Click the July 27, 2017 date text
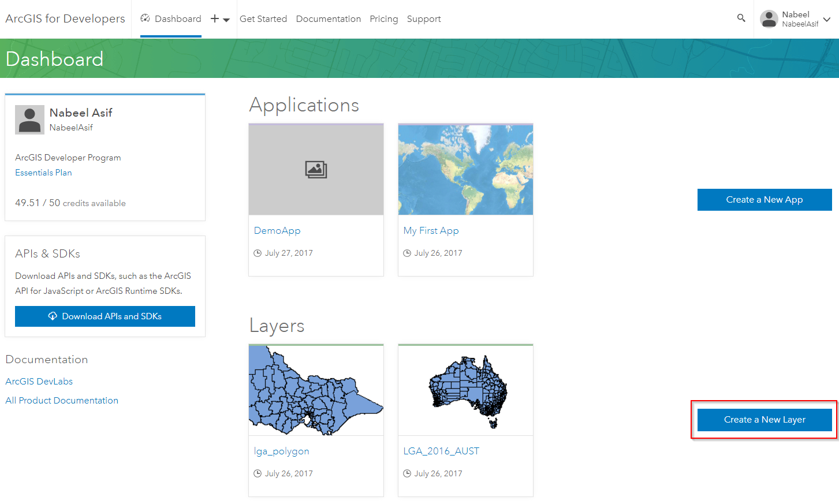Image resolution: width=839 pixels, height=504 pixels. click(x=289, y=253)
